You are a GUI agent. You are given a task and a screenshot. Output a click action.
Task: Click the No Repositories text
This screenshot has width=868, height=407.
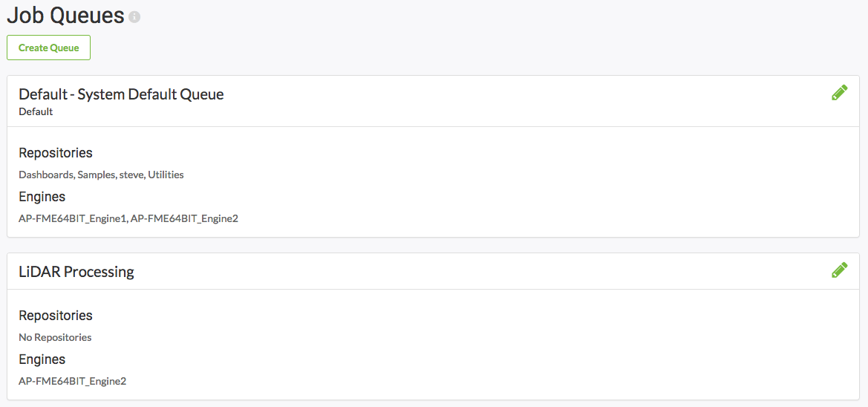click(x=55, y=336)
